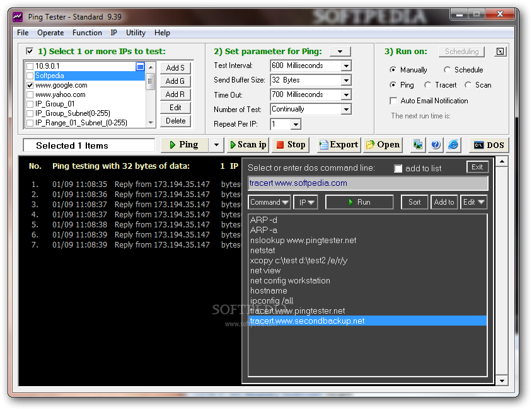Open the Help menu

click(x=162, y=33)
